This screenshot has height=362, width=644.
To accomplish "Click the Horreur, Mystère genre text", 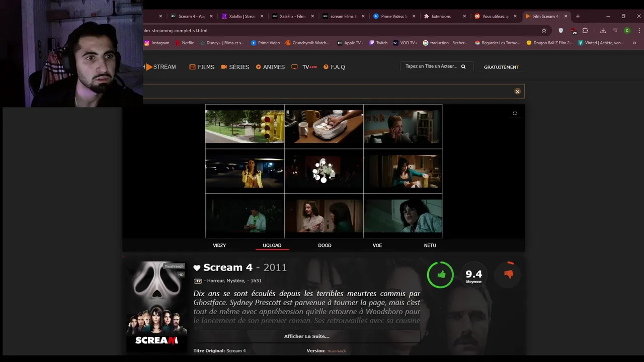I will pos(226,281).
